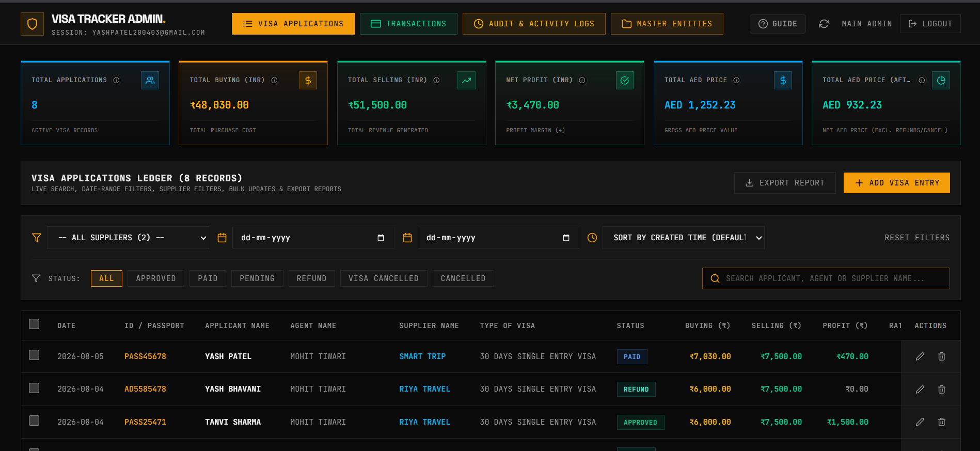
Task: Tick the select-all checkbox in table header
Action: click(x=34, y=324)
